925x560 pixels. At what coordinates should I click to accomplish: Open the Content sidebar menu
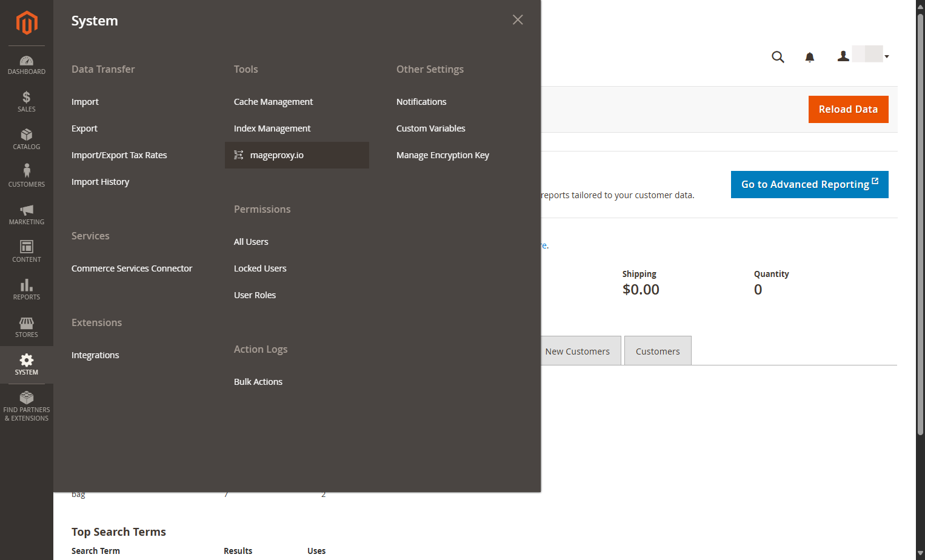tap(27, 252)
